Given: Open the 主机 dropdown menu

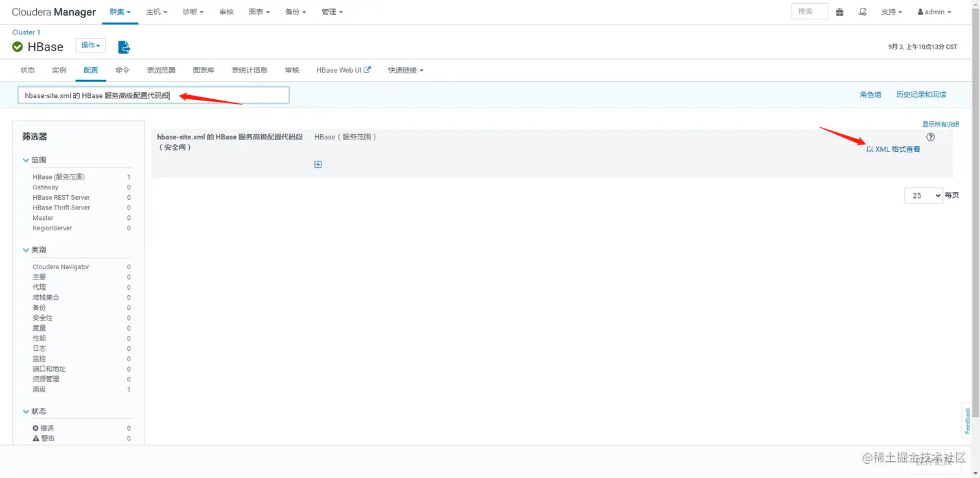Looking at the screenshot, I should pyautogui.click(x=157, y=12).
